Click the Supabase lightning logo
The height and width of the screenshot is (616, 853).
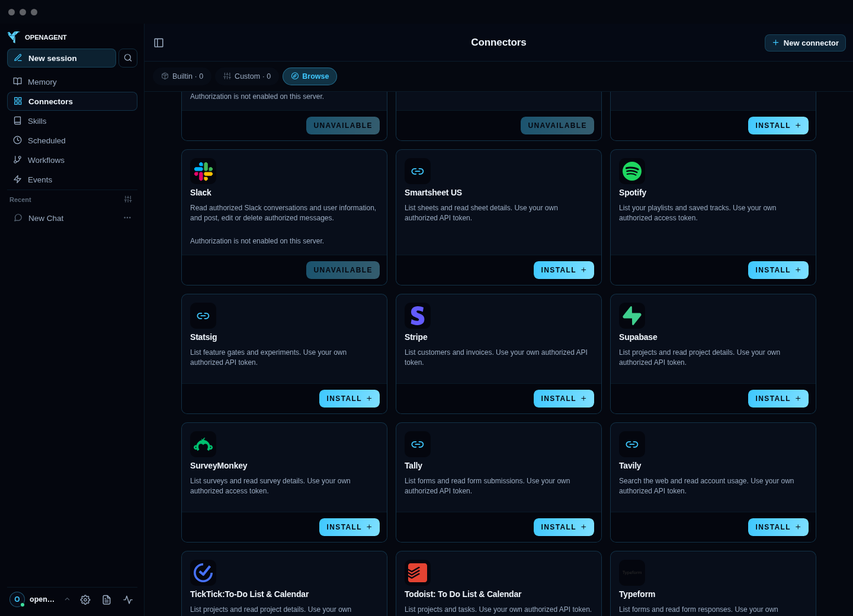click(632, 316)
